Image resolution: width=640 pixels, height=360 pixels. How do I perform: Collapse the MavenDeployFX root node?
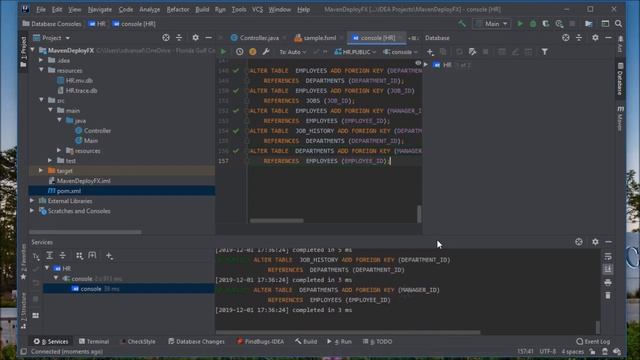(x=33, y=50)
